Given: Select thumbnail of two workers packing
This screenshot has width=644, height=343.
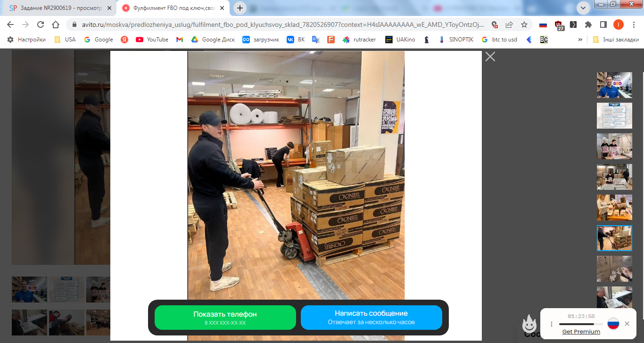Looking at the screenshot, I should click(x=614, y=147).
